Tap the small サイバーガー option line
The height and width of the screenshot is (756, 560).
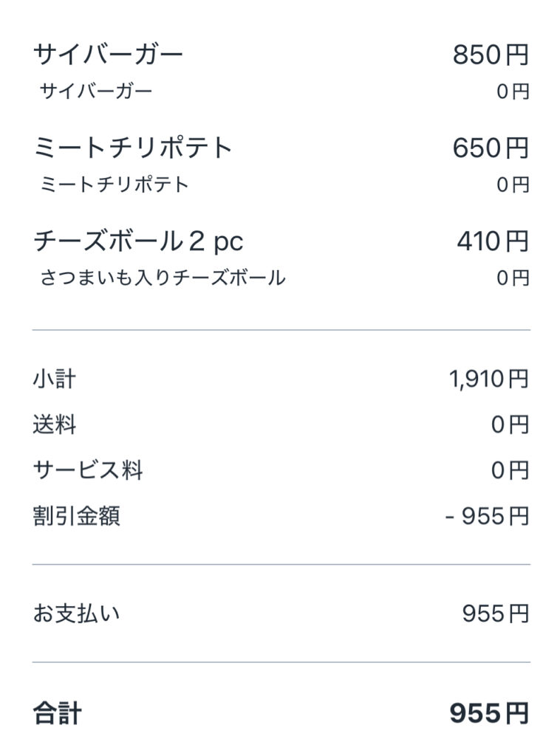pyautogui.click(x=96, y=92)
